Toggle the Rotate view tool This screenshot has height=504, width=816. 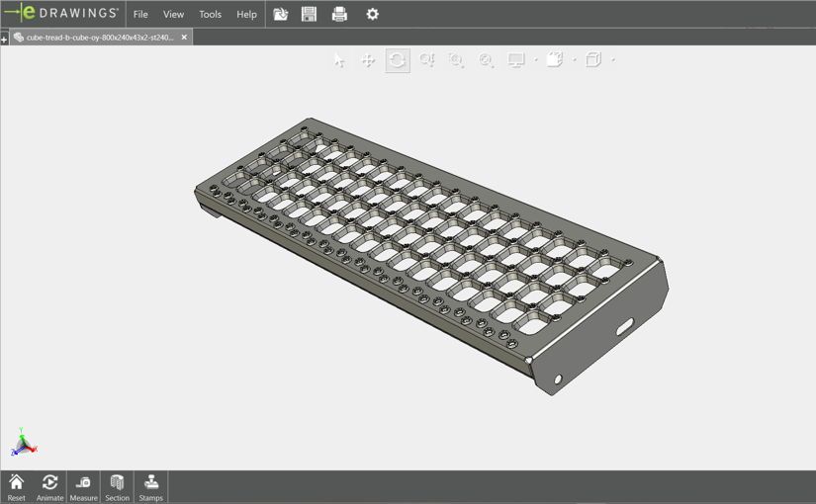click(398, 60)
